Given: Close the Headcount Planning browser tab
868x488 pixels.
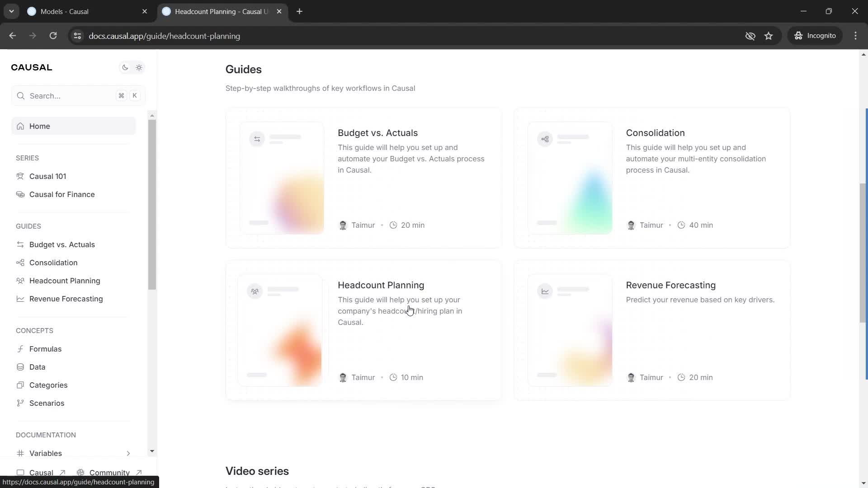Looking at the screenshot, I should 279,12.
